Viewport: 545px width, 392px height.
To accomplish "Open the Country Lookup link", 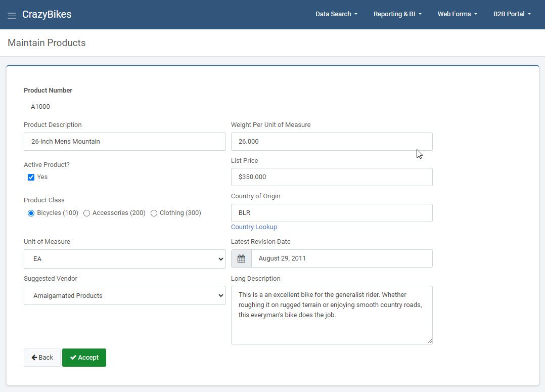I will (254, 227).
